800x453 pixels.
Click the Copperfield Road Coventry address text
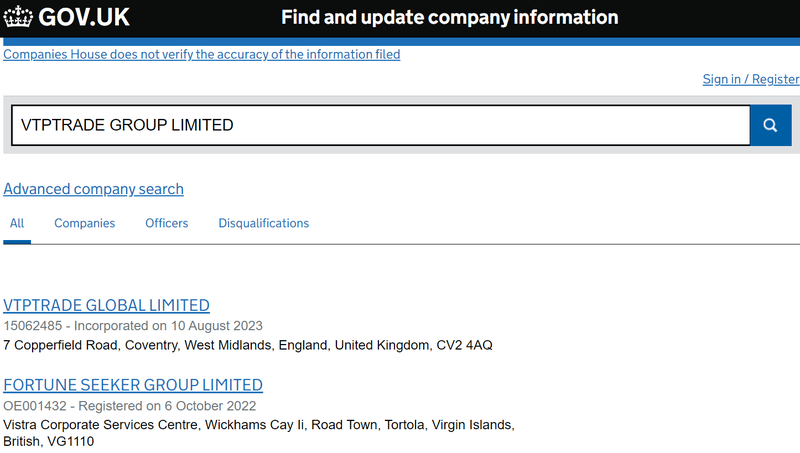pos(248,345)
